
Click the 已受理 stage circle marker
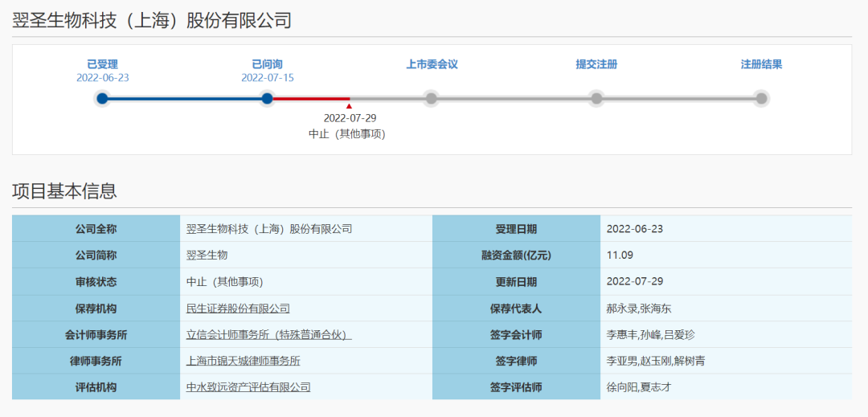[102, 99]
